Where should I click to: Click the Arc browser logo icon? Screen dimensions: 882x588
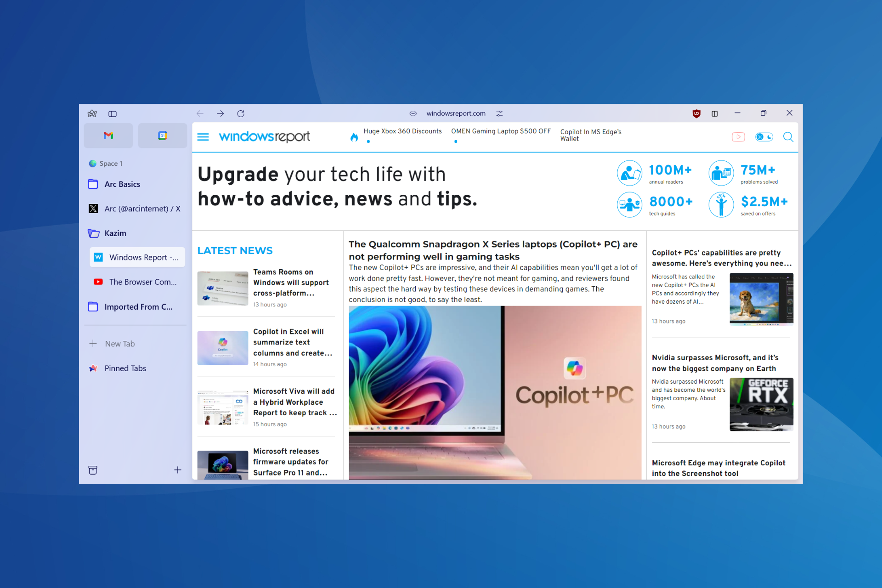(x=92, y=113)
